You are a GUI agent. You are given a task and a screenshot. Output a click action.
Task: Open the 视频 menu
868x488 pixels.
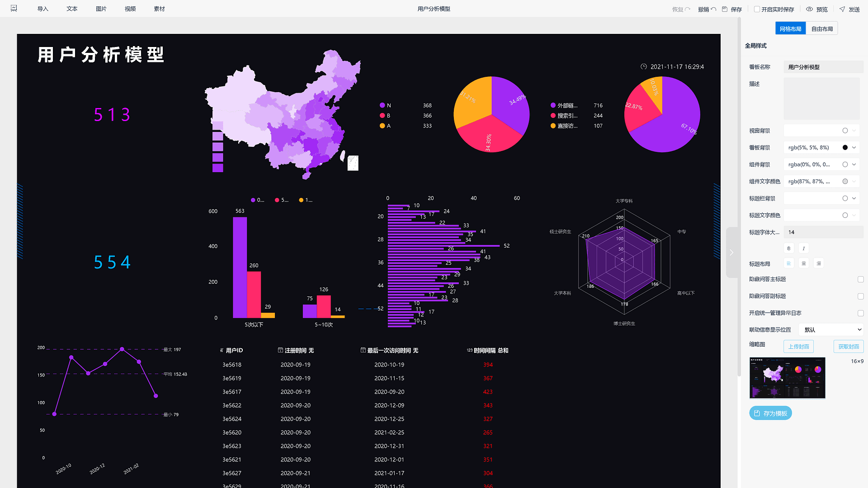pyautogui.click(x=130, y=9)
